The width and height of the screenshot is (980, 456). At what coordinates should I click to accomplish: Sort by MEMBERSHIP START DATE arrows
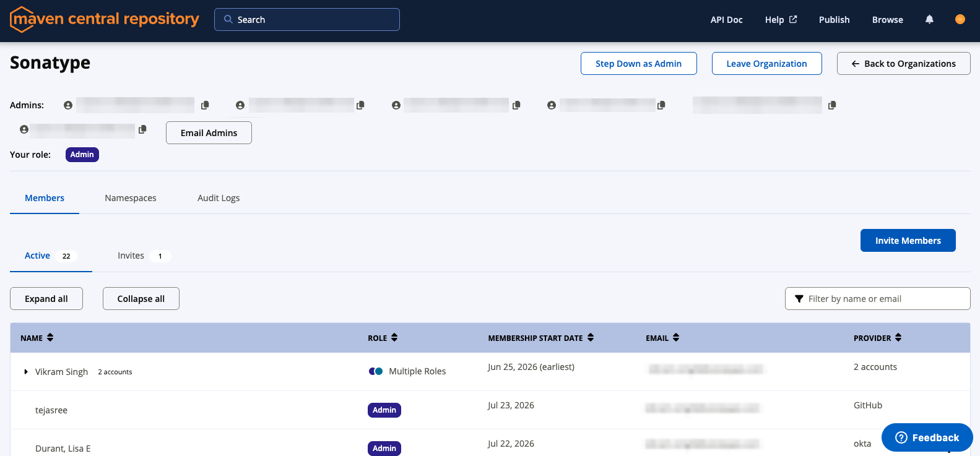coord(591,337)
